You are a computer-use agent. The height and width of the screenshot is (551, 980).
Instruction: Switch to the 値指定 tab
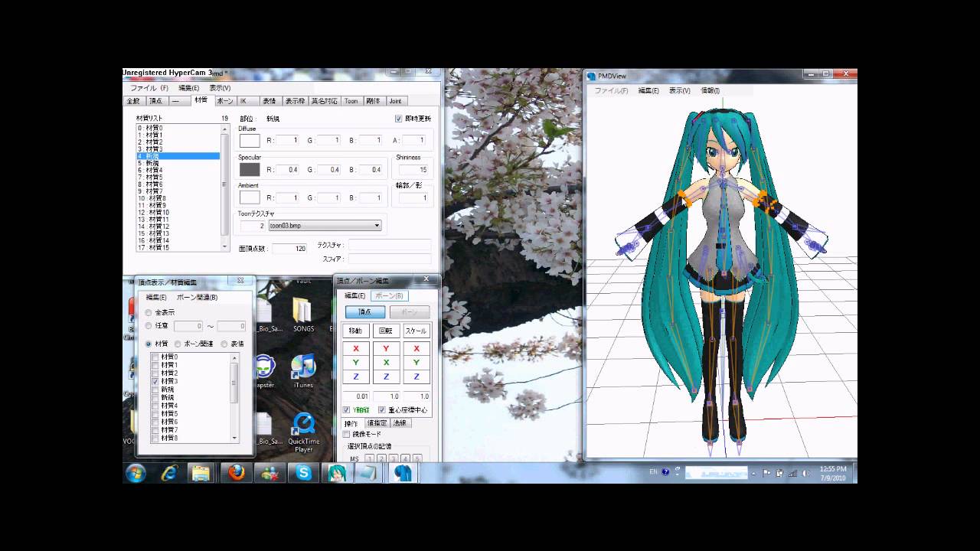pyautogui.click(x=377, y=423)
